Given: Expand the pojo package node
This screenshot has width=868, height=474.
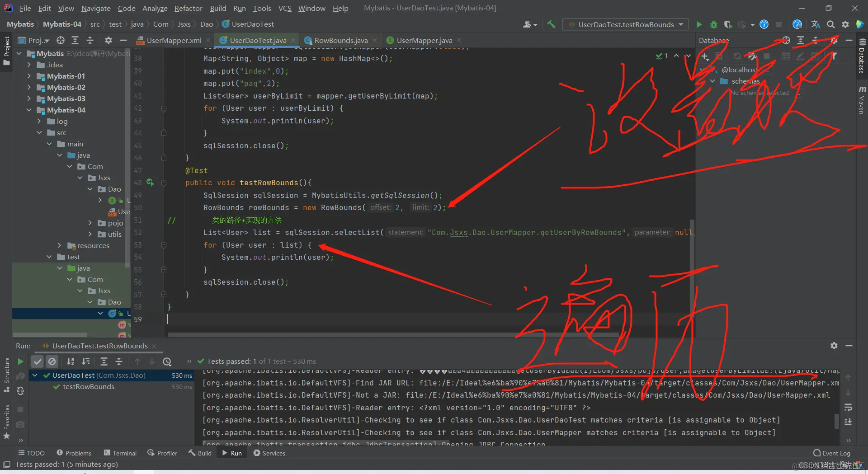Looking at the screenshot, I should [90, 223].
